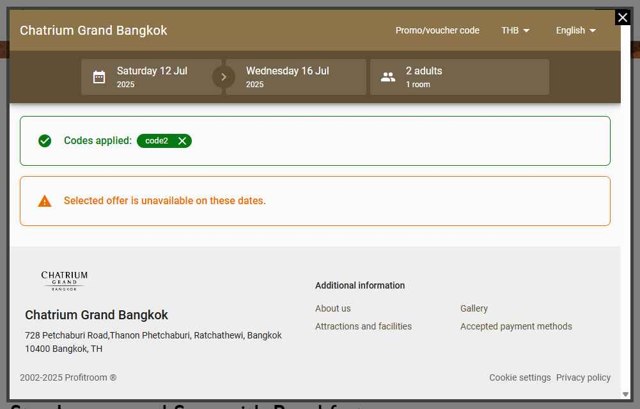Open the Privacy policy link
Screen dimensions: 640x409
coord(583,378)
